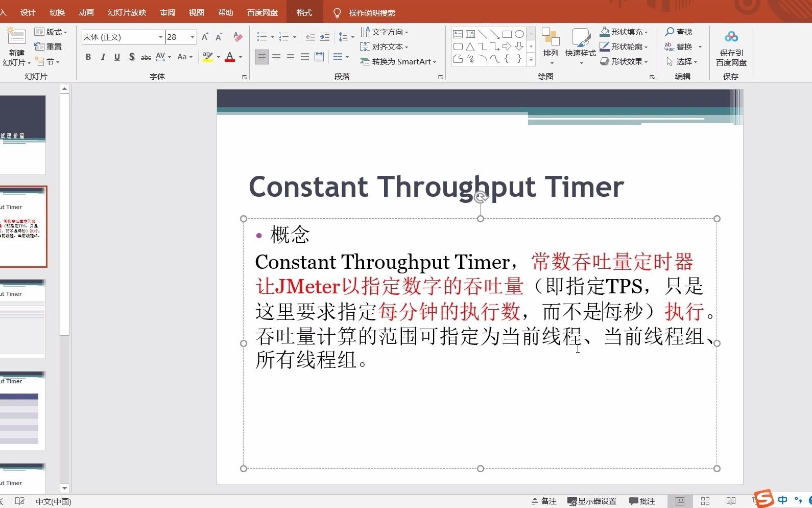Decrease font size with the smaller A icon

click(219, 37)
